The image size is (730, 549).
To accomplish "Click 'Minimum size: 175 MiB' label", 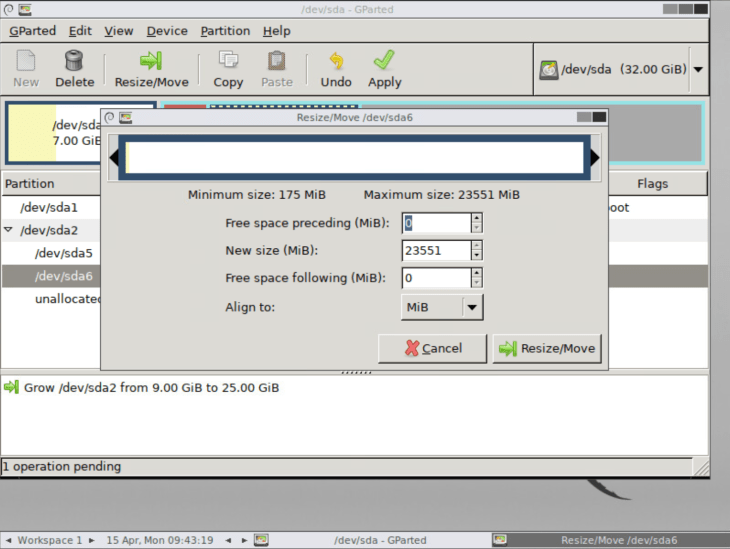I will [257, 195].
